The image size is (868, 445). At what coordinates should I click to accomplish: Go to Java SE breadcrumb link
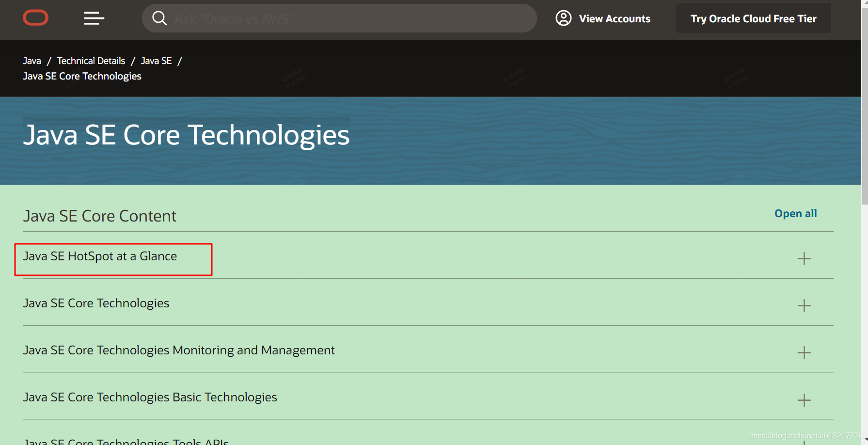click(x=156, y=61)
